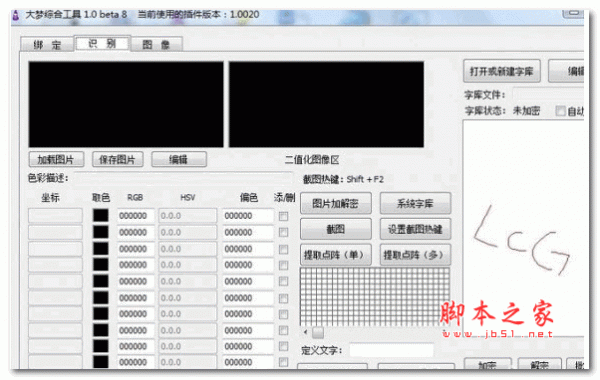600x380 pixels.
Task: Switch to the 绑定 tab
Action: point(47,44)
